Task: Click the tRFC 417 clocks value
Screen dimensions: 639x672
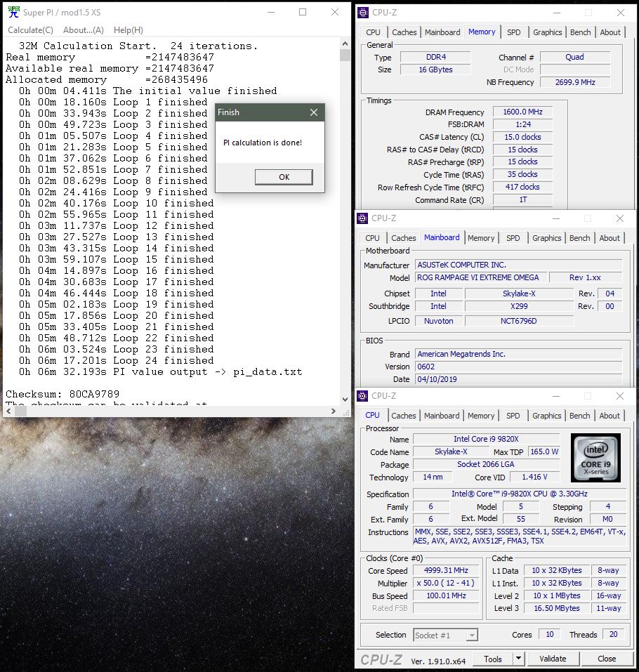Action: pyautogui.click(x=522, y=187)
